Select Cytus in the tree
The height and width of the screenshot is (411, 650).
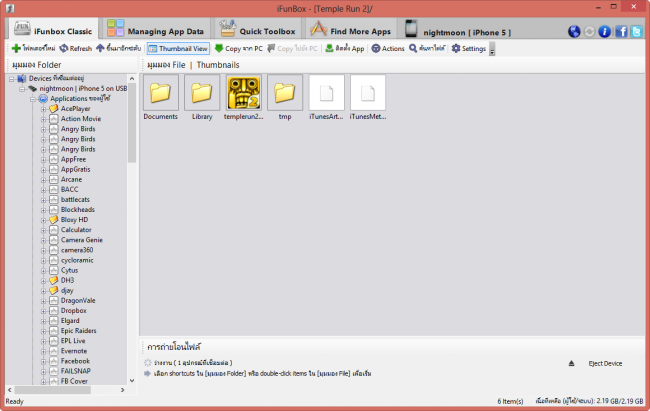69,270
